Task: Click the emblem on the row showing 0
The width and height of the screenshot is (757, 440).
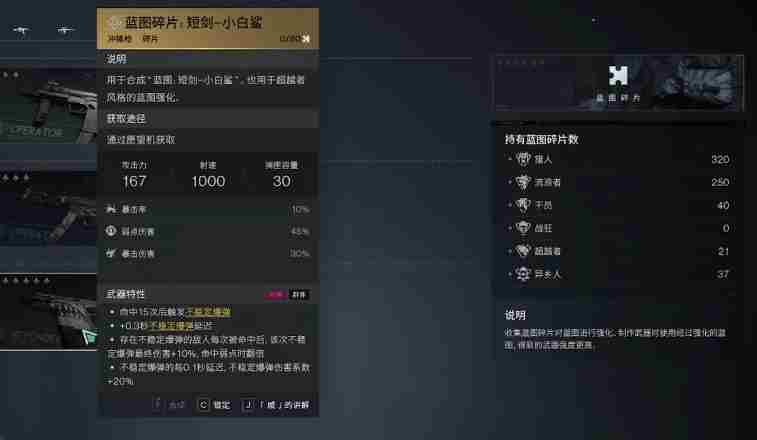Action: click(x=523, y=227)
